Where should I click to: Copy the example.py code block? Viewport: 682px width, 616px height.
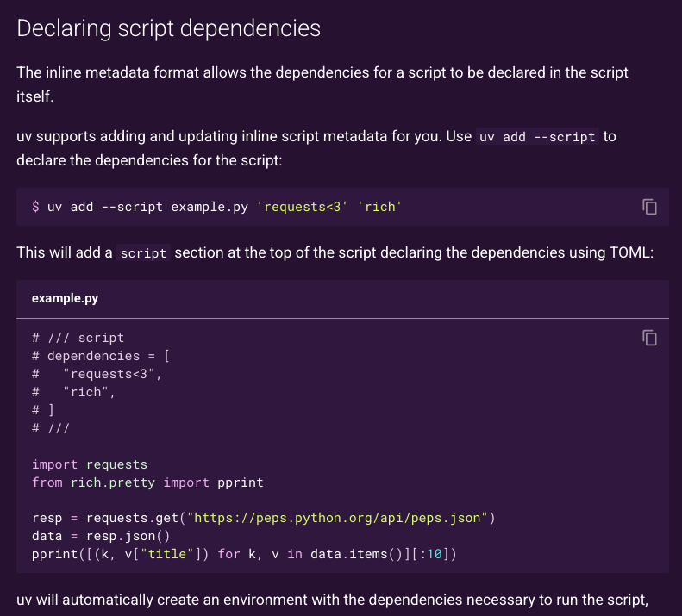click(649, 338)
